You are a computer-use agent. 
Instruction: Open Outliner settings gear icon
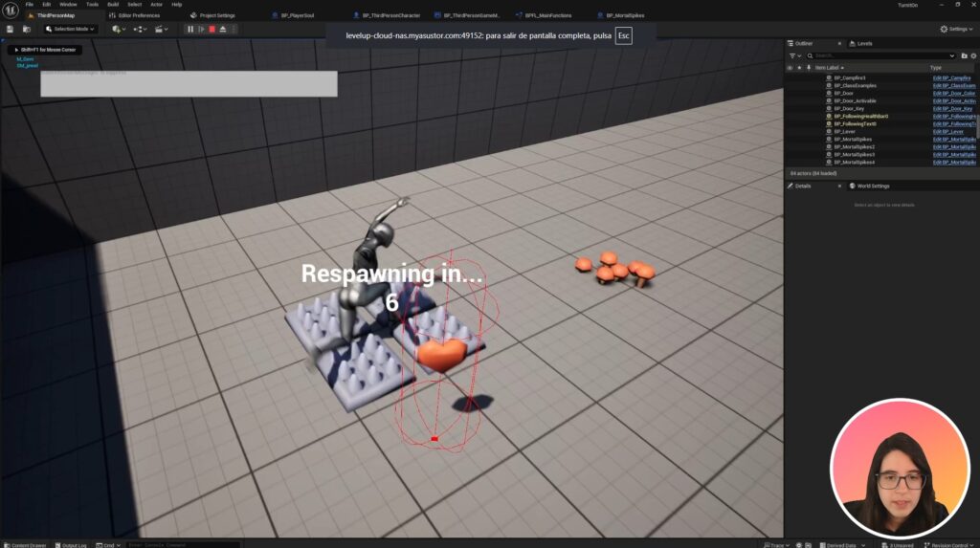click(x=973, y=55)
